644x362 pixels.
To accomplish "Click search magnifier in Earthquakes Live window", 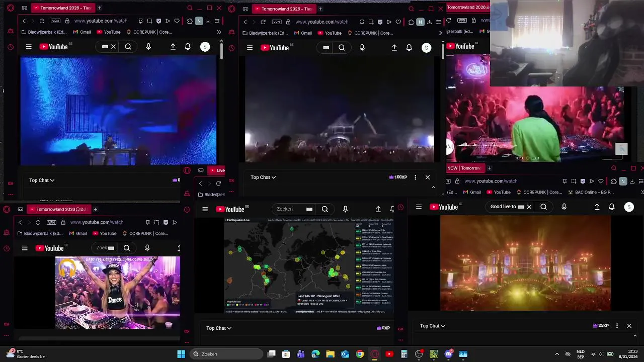I will click(325, 209).
